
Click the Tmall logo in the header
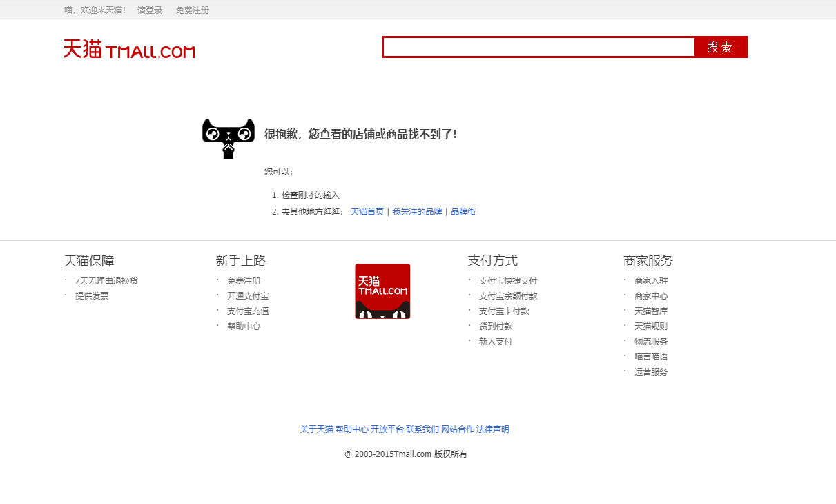pos(129,49)
